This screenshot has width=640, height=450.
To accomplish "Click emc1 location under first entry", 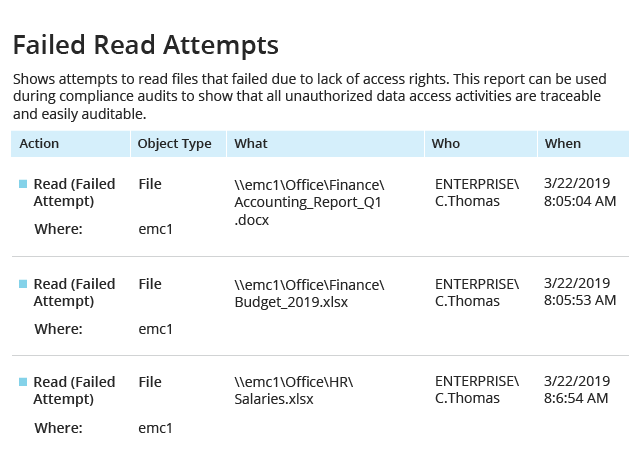I will 156,229.
